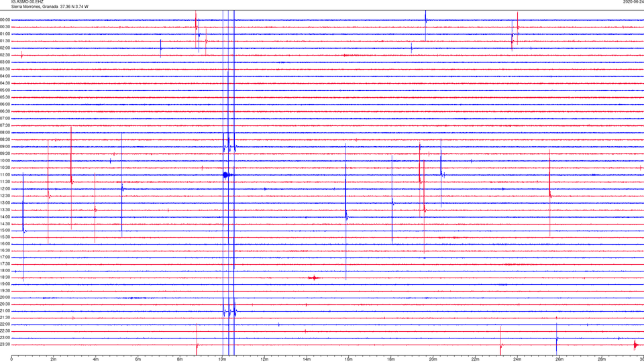Select the 04:00 trace time label
Viewport: 644px width, 362px height.
pyautogui.click(x=5, y=76)
